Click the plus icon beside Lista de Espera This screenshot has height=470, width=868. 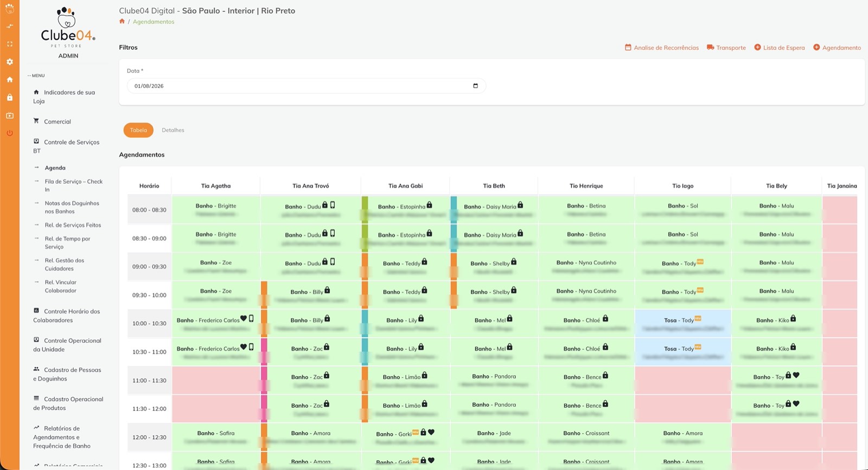click(x=758, y=48)
